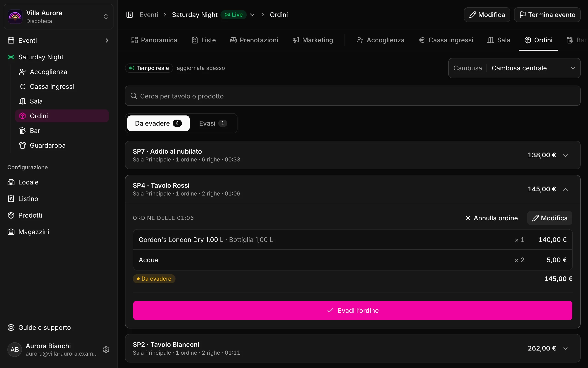Expand the Eventi sidebar menu
This screenshot has height=368, width=588.
58,40
